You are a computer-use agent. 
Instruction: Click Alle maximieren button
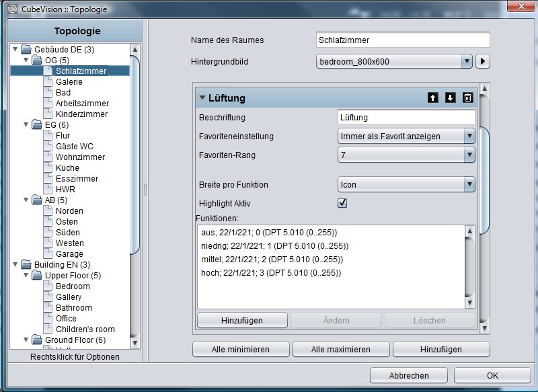[x=341, y=349]
